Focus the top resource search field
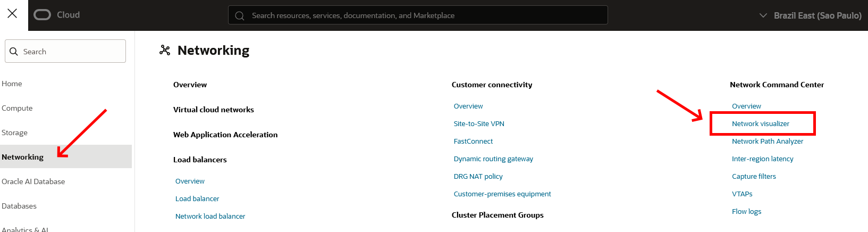Viewport: 868px width, 232px height. (x=418, y=15)
